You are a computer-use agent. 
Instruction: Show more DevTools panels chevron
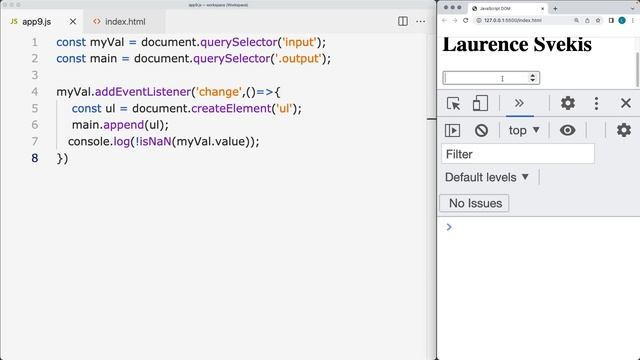pos(519,103)
